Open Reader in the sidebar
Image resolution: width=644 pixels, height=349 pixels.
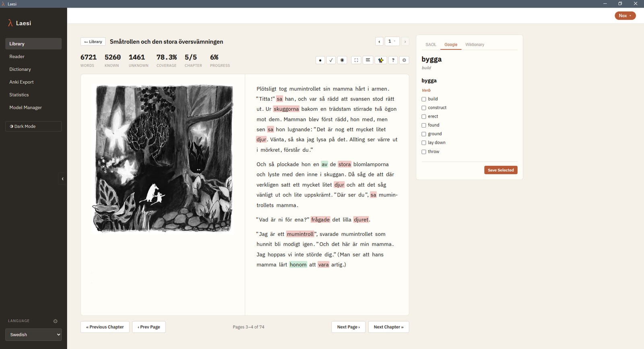pos(33,57)
